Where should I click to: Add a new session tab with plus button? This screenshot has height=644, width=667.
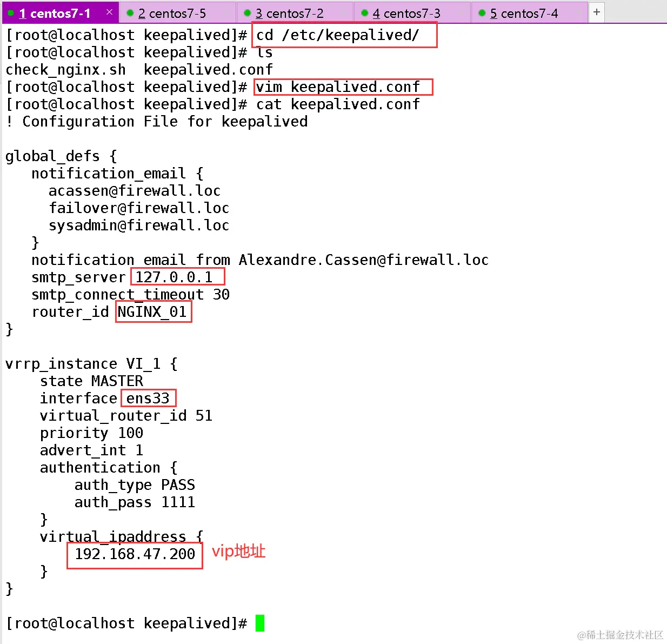(x=597, y=12)
